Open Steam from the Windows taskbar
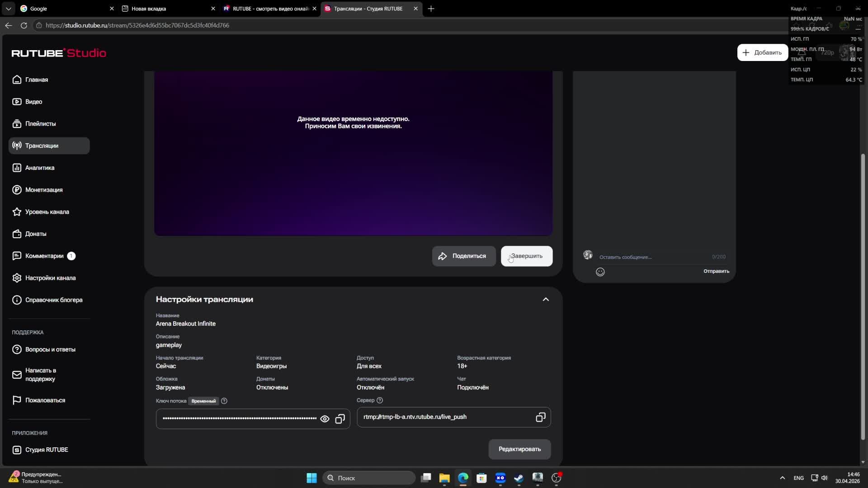Viewport: 868px width, 488px height. click(x=519, y=478)
